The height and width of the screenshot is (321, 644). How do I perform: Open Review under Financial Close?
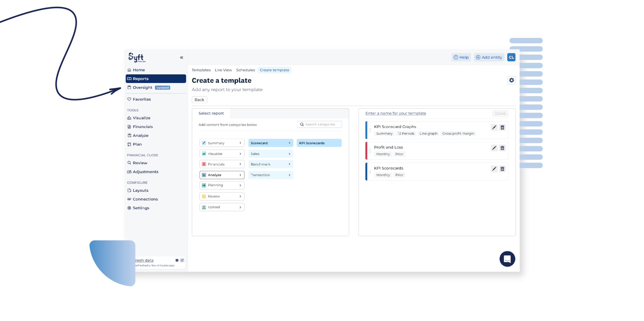[x=156, y=163]
